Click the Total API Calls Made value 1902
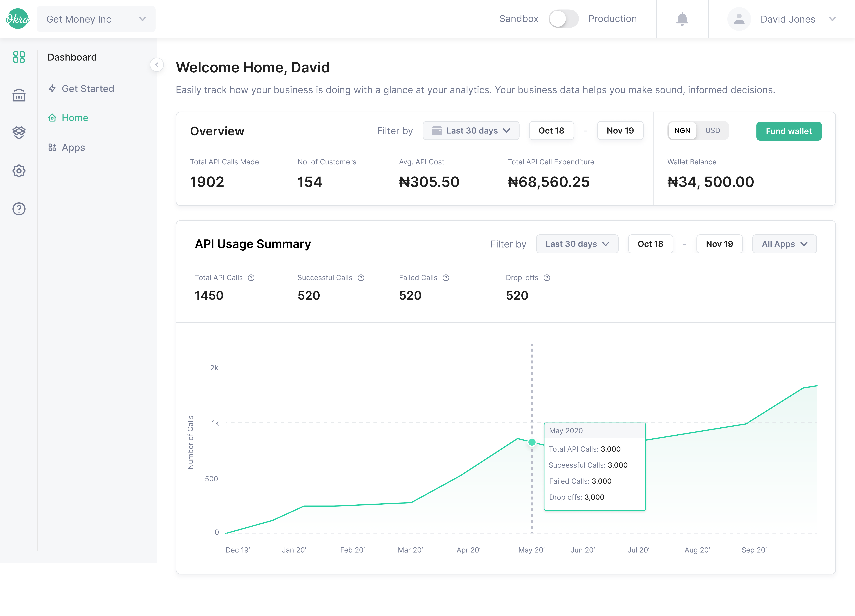Image resolution: width=855 pixels, height=616 pixels. 207,182
